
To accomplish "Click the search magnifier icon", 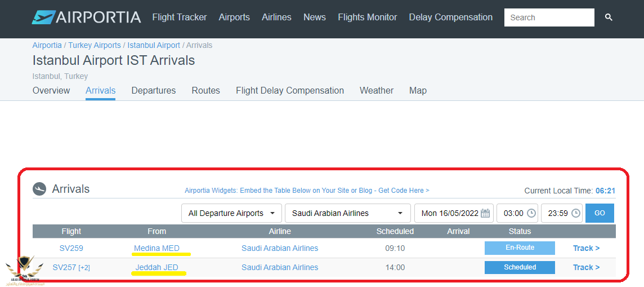I will tap(609, 17).
